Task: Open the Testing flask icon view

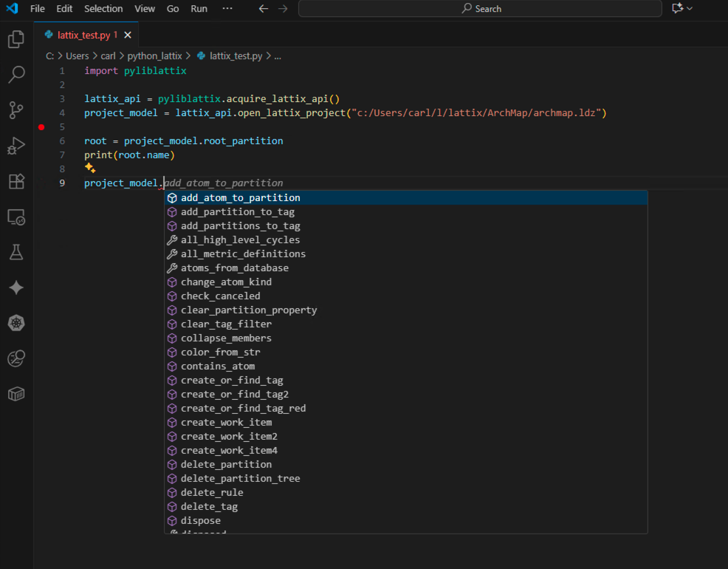Action: pyautogui.click(x=16, y=252)
